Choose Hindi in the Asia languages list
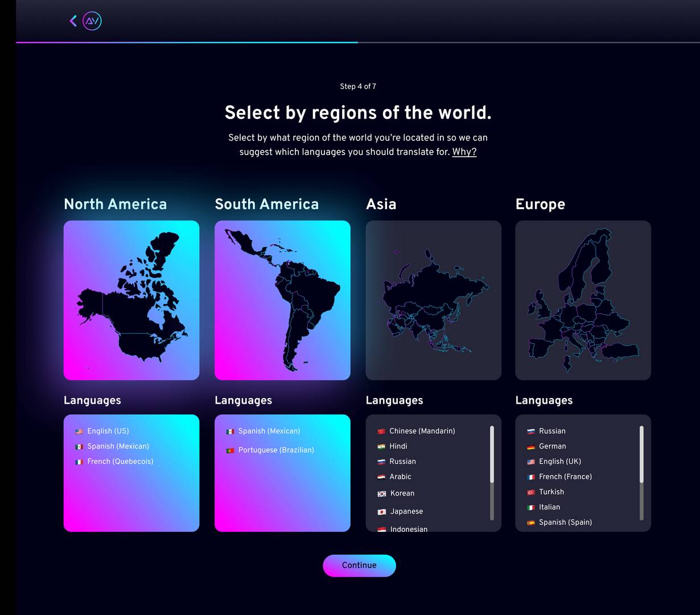This screenshot has height=615, width=700. 398,446
